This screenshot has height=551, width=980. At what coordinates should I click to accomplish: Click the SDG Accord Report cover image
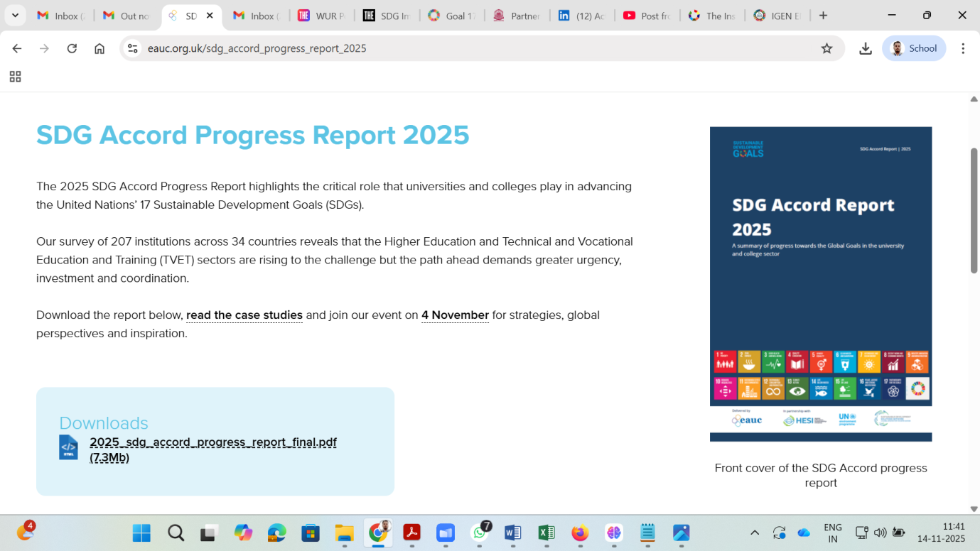coord(820,284)
